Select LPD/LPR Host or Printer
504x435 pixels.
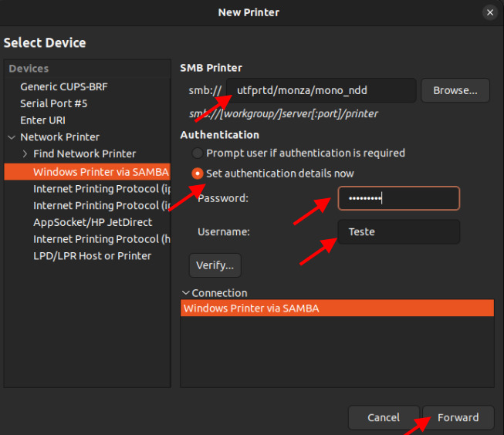(x=92, y=256)
